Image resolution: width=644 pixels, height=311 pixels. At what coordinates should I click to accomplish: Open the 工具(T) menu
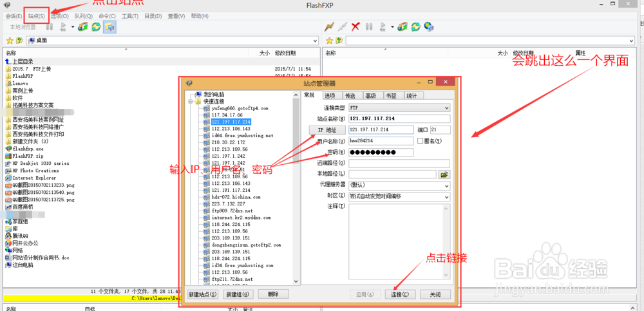[x=130, y=16]
